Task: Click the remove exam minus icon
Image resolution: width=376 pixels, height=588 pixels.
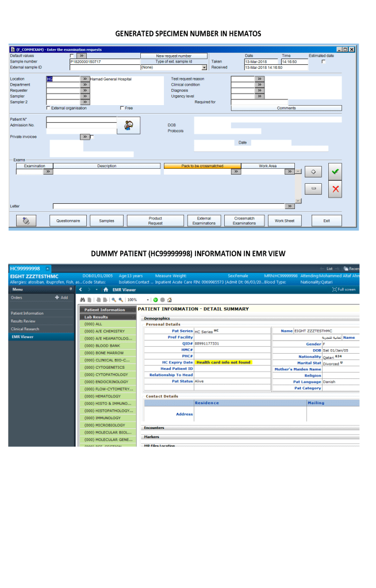Action: (313, 188)
